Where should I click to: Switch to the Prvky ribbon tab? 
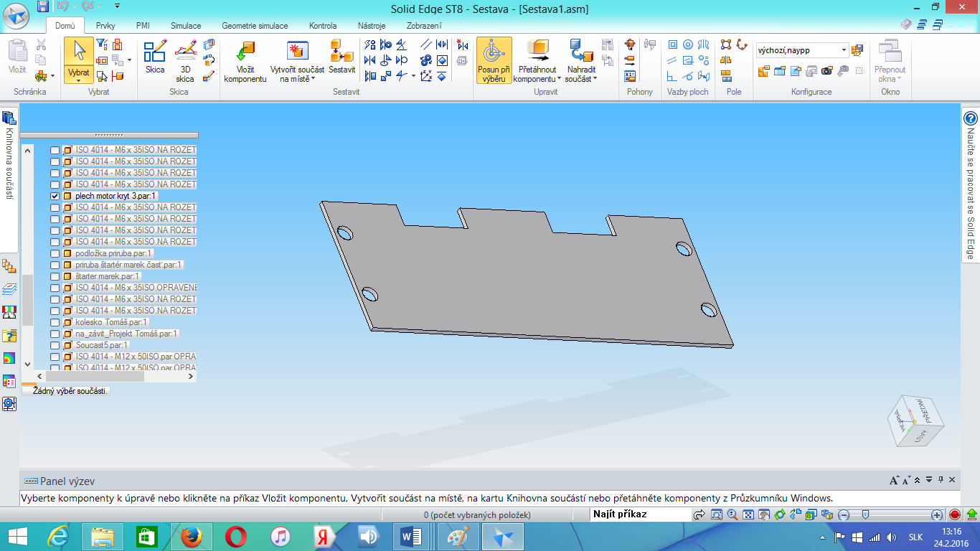105,26
